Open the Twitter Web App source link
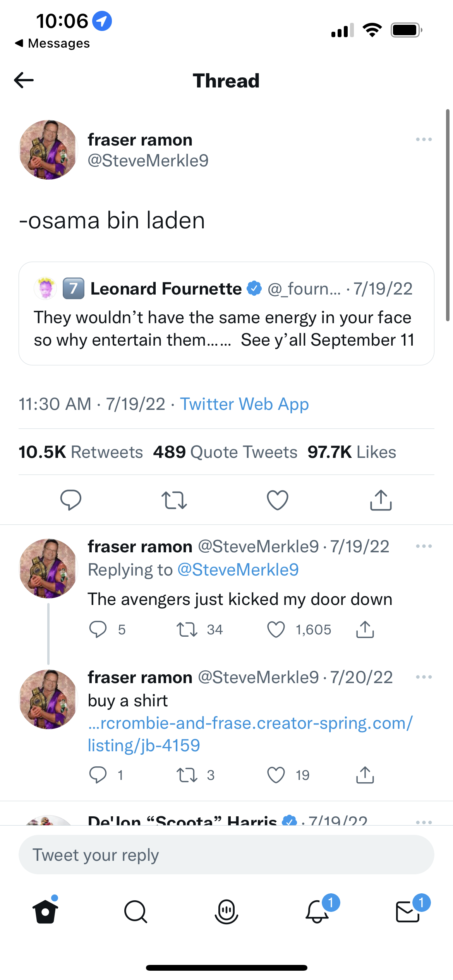This screenshot has height=980, width=453. [244, 404]
